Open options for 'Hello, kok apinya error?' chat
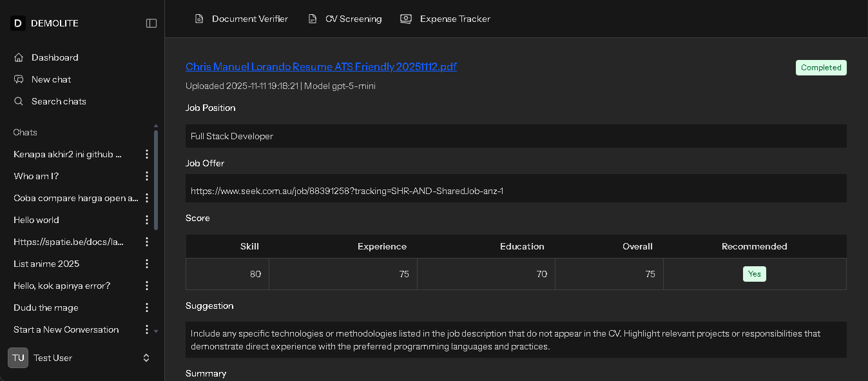The image size is (868, 381). pos(147,285)
